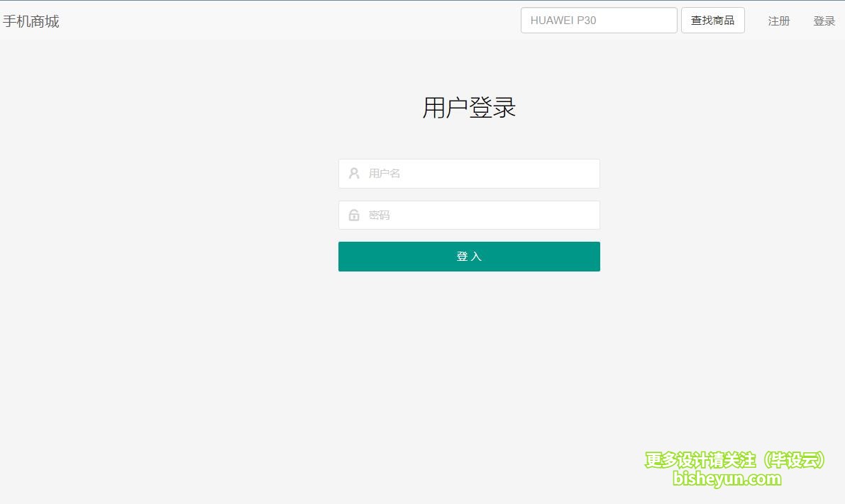Click the padlock icon in password field

coord(354,215)
